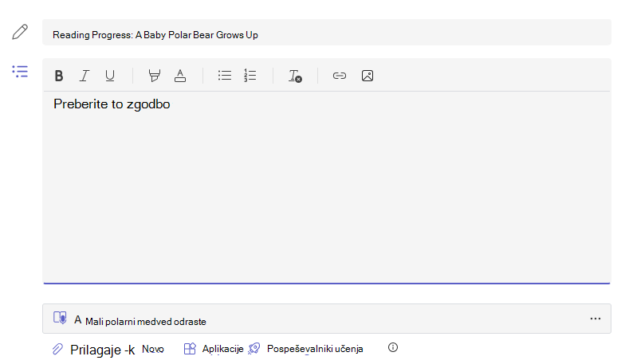
Task: Open 'Aplikacije' apps
Action: (223, 349)
